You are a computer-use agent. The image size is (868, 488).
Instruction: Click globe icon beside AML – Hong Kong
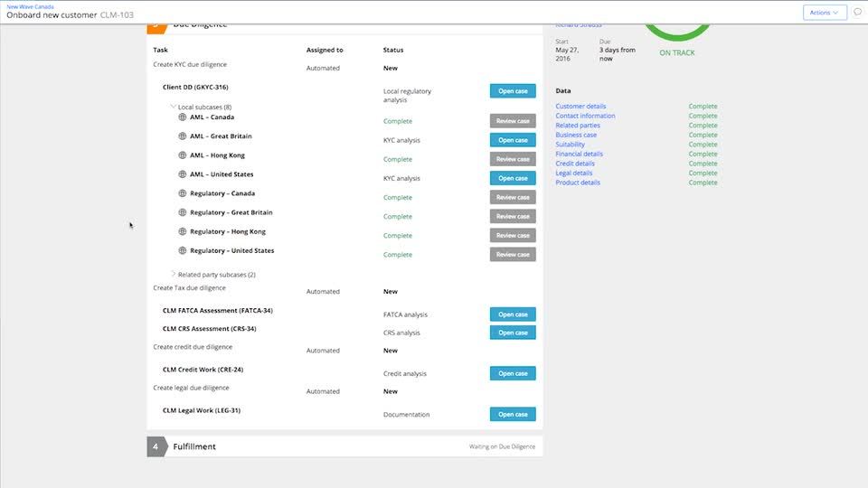point(182,155)
